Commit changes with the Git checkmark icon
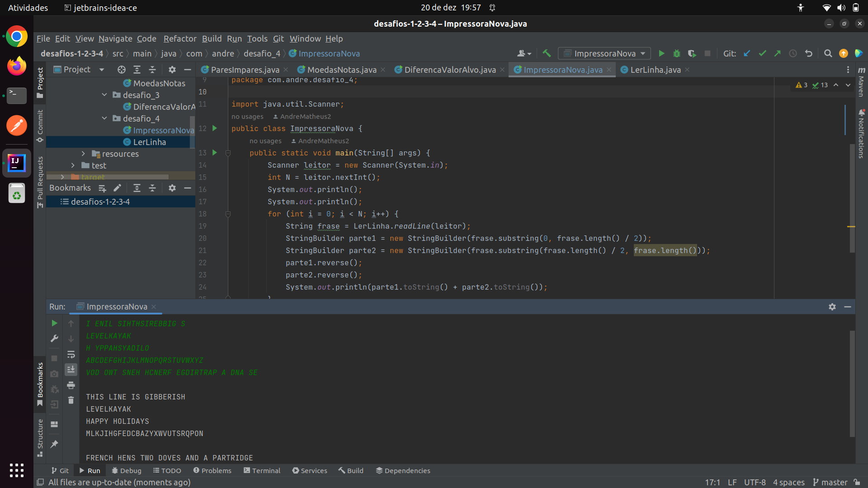 (x=763, y=53)
